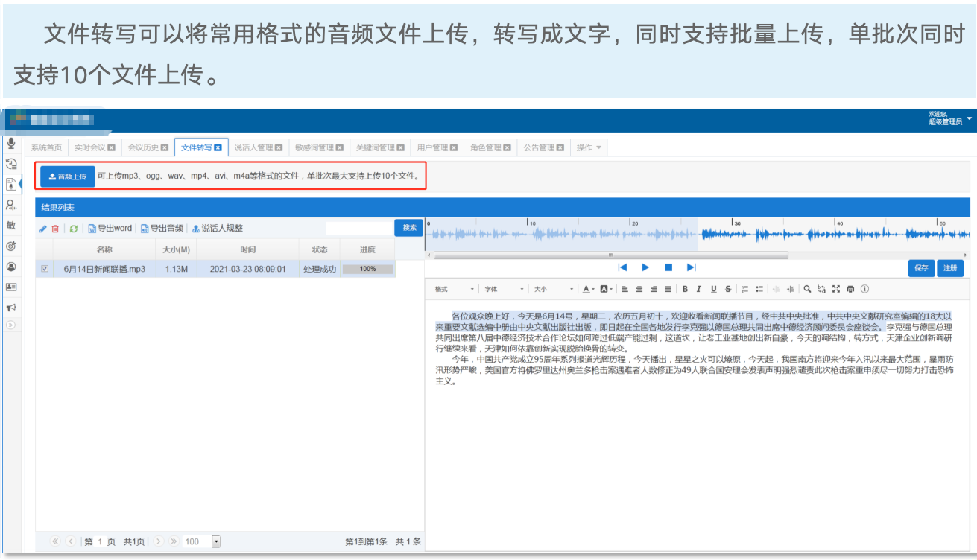The height and width of the screenshot is (560, 977).
Task: Click the 保存 save button
Action: pos(920,268)
